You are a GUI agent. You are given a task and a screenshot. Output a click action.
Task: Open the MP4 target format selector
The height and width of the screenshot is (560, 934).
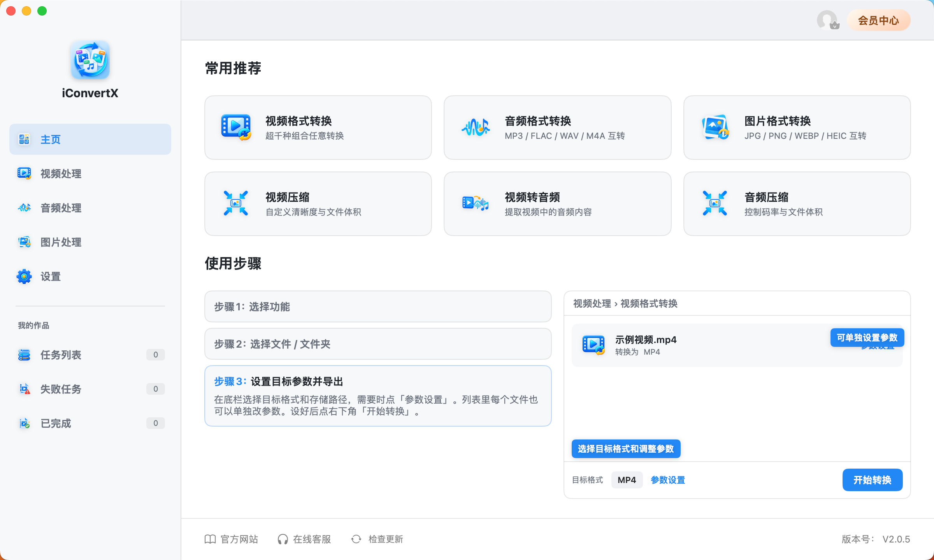627,480
